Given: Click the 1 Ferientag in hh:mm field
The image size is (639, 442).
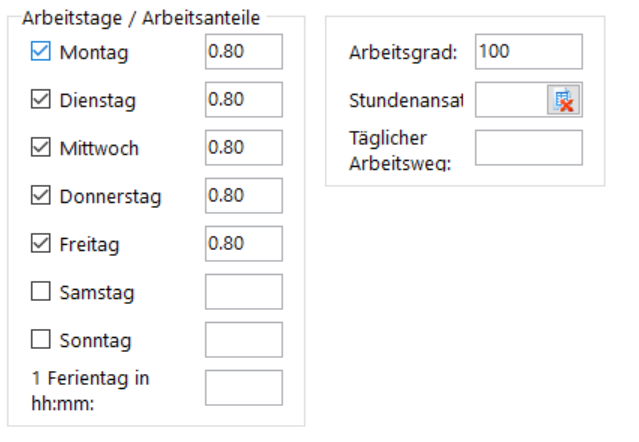Looking at the screenshot, I should [243, 388].
